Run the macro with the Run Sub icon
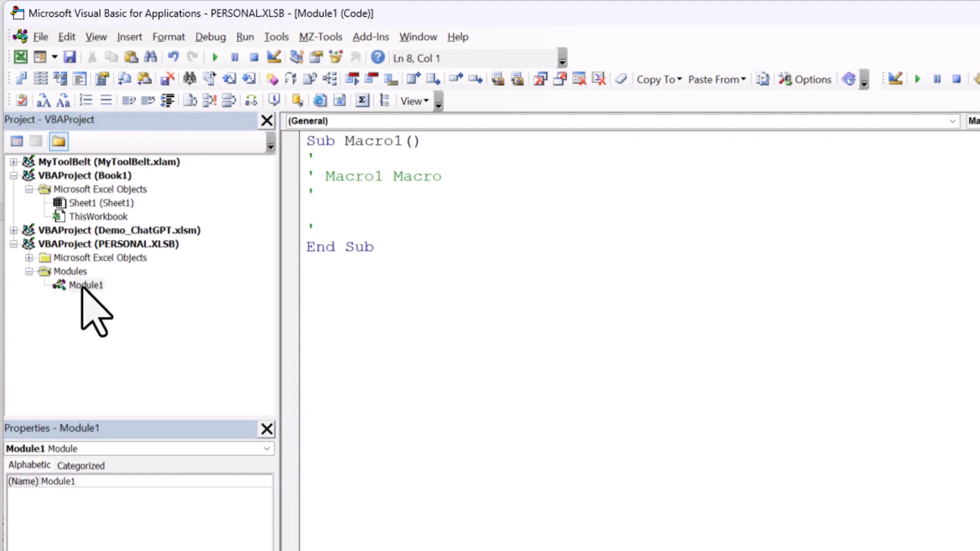980x551 pixels. pos(215,57)
